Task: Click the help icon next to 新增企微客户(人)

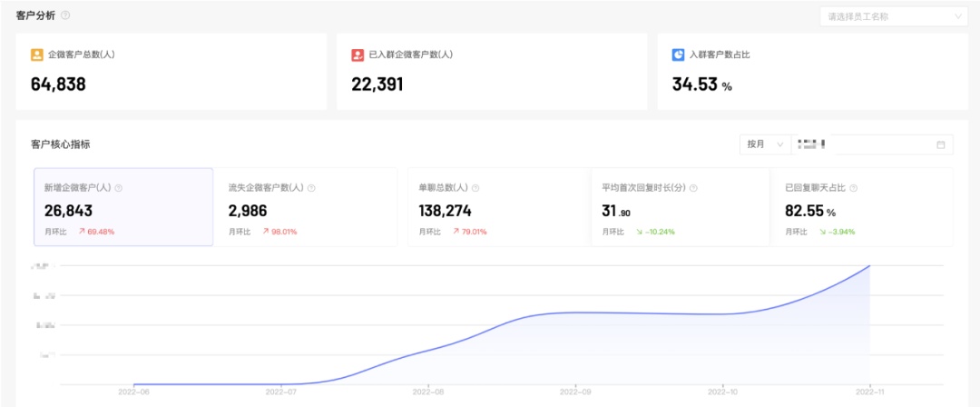Action: 119,188
